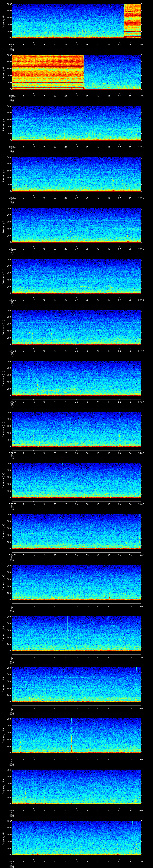This screenshot has height=868, width=153.
Task: Click the 21:00 end time label
Action: click(x=141, y=351)
